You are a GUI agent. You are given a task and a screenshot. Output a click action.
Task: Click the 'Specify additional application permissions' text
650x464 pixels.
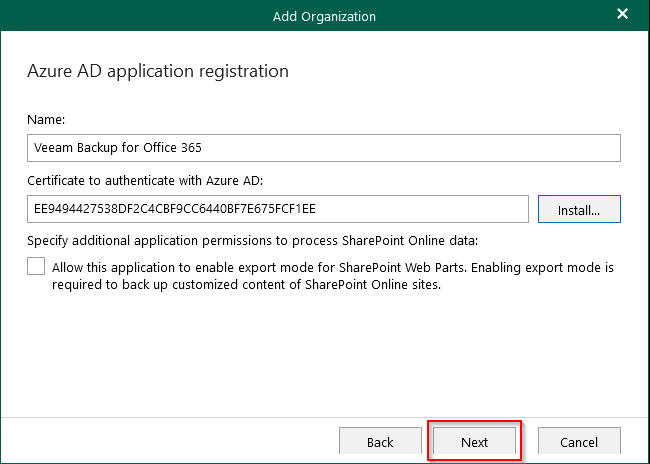point(252,241)
